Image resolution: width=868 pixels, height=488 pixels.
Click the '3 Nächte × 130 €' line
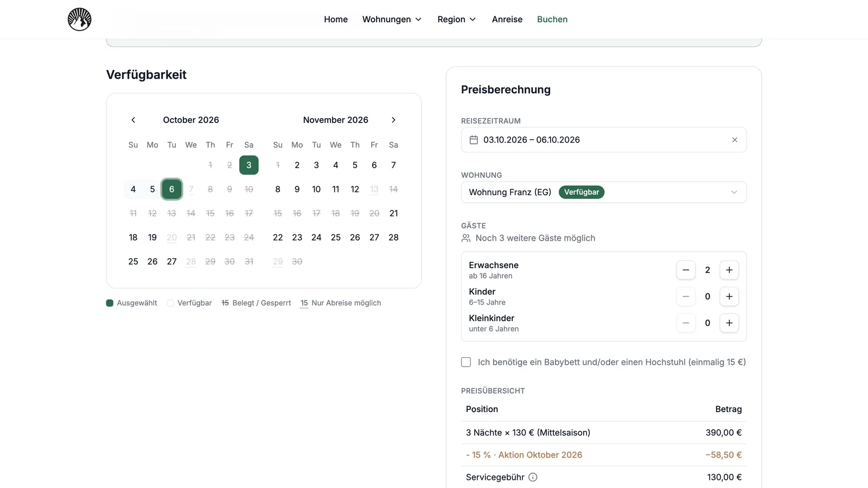528,433
